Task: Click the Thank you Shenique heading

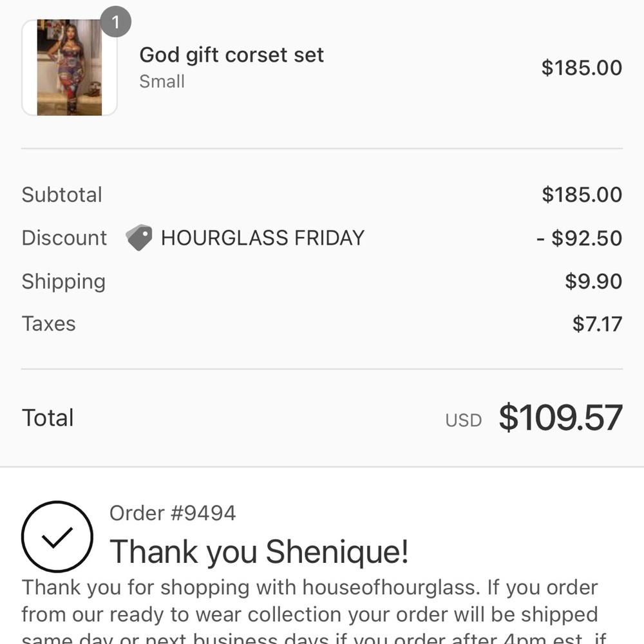Action: 257,552
